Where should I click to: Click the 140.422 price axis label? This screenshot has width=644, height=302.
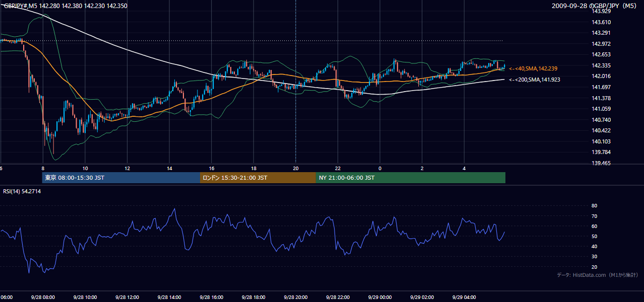pyautogui.click(x=602, y=130)
